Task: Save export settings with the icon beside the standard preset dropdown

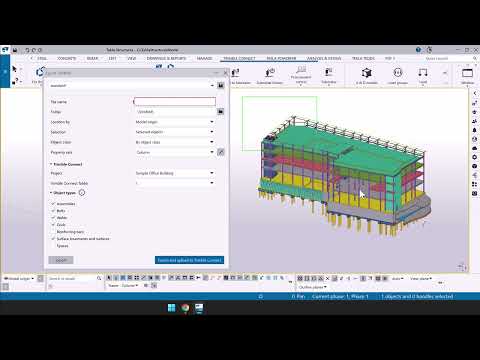Action: (x=221, y=86)
